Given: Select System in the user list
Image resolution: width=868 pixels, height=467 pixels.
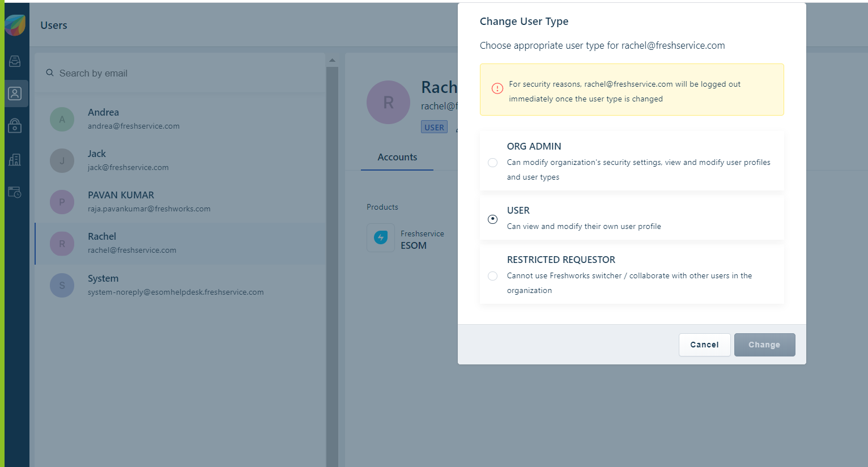Looking at the screenshot, I should point(180,285).
